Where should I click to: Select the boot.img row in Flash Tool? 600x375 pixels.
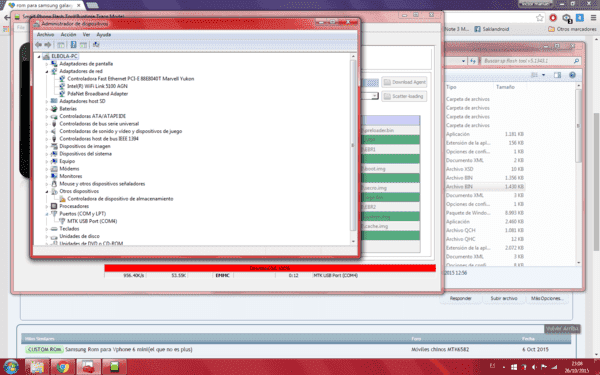click(x=391, y=169)
